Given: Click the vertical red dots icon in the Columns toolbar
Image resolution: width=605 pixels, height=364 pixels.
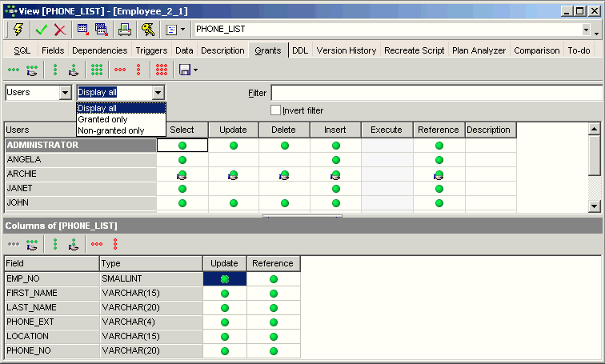Looking at the screenshot, I should click(x=115, y=244).
